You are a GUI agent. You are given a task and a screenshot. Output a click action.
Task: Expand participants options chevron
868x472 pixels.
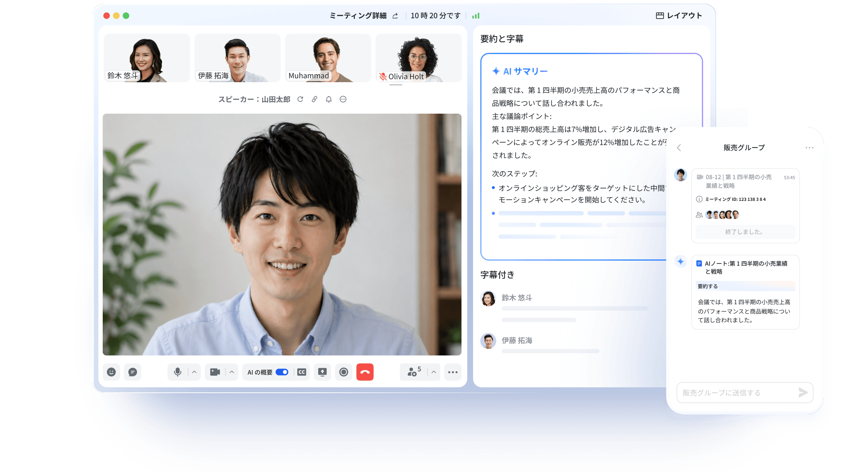coord(434,372)
